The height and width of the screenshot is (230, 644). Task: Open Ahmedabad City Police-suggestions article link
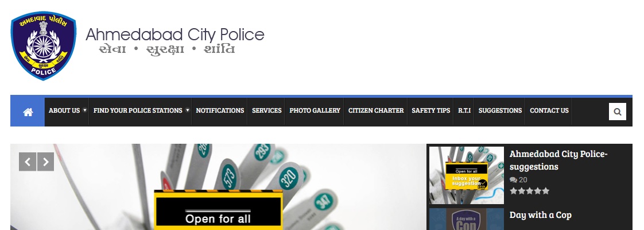(558, 160)
